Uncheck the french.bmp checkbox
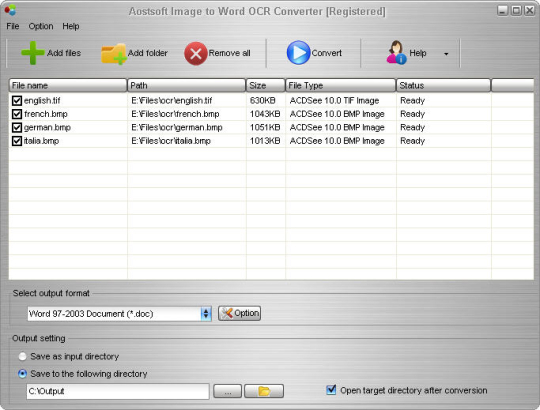Image resolution: width=540 pixels, height=410 pixels. point(17,114)
